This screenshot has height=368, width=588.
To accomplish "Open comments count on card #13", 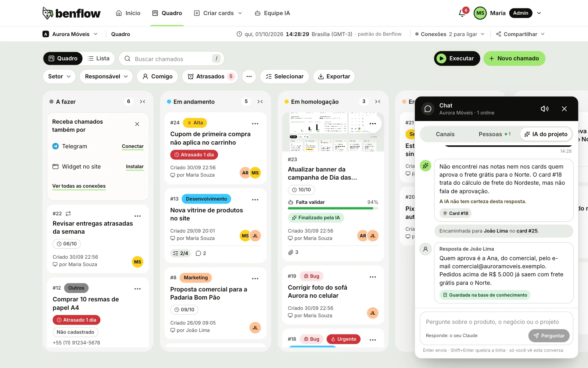I will [201, 253].
